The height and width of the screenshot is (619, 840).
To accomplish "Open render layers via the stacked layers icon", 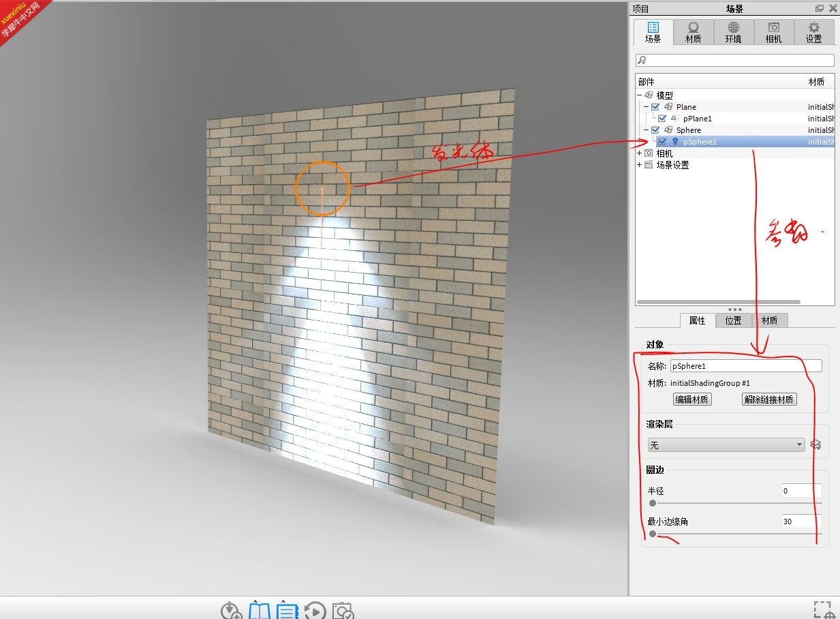I will [816, 444].
